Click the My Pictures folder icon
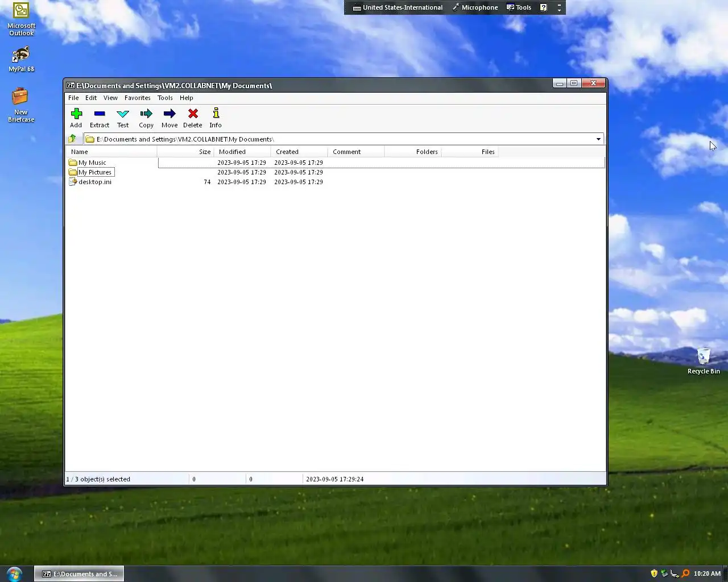Screen dimensions: 728x582 [73, 172]
